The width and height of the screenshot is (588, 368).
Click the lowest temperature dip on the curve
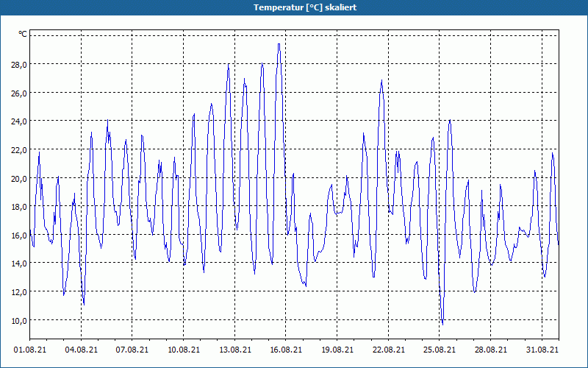tap(442, 323)
